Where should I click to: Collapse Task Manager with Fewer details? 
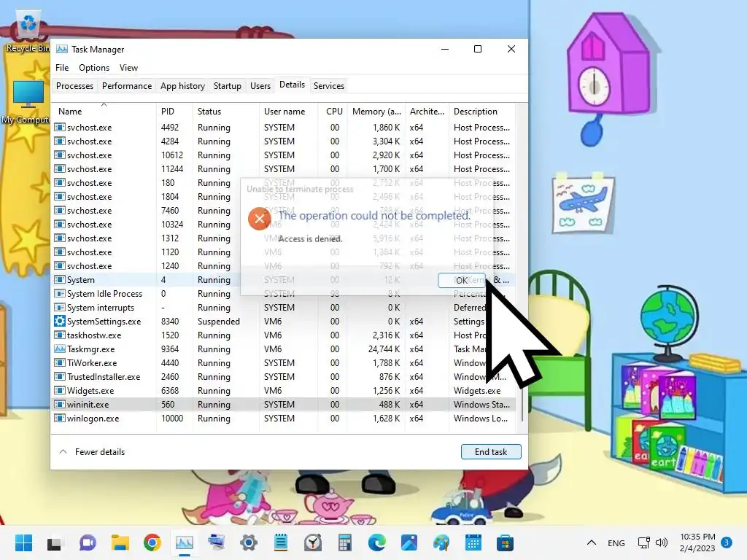tap(91, 451)
